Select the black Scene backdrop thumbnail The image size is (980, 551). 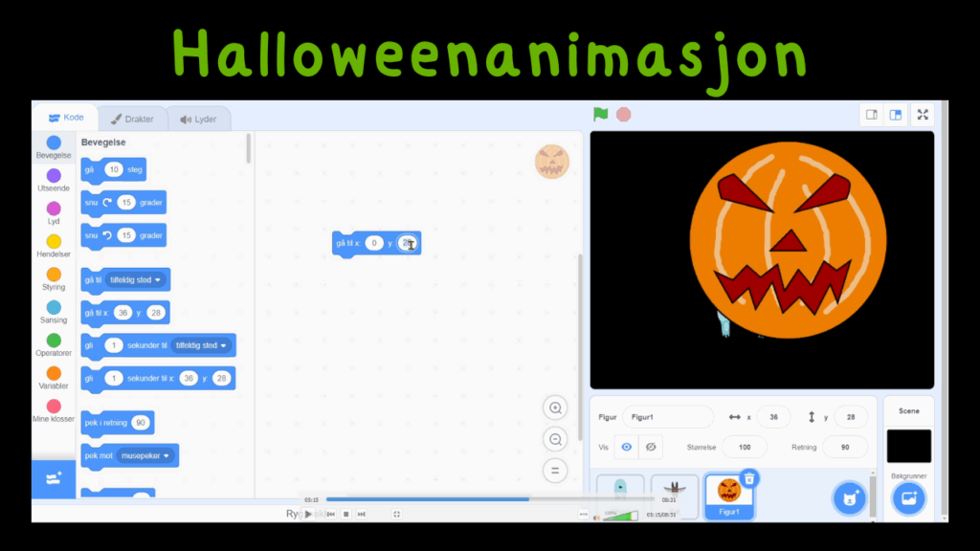(909, 446)
